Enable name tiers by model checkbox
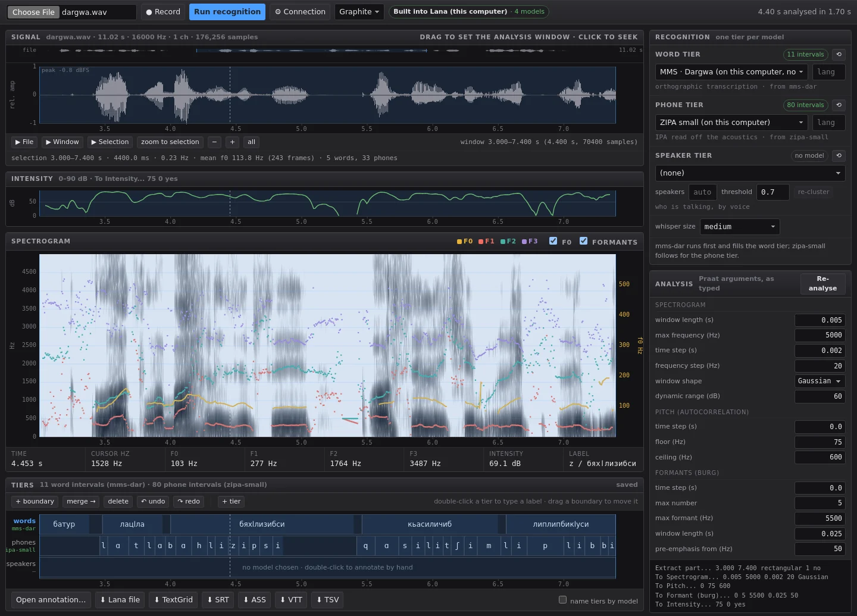Screen dimensions: 857x616 click(x=562, y=600)
